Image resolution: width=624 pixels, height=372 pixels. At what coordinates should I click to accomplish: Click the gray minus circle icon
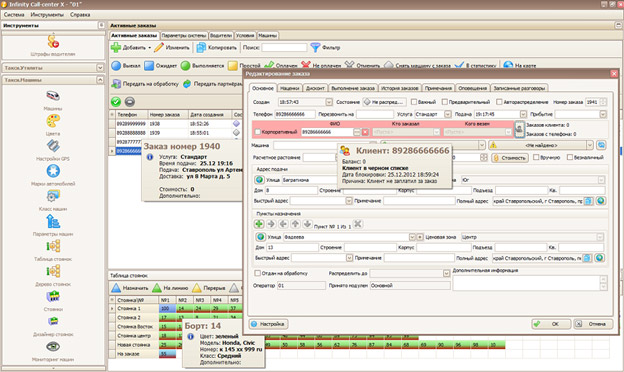[130, 102]
